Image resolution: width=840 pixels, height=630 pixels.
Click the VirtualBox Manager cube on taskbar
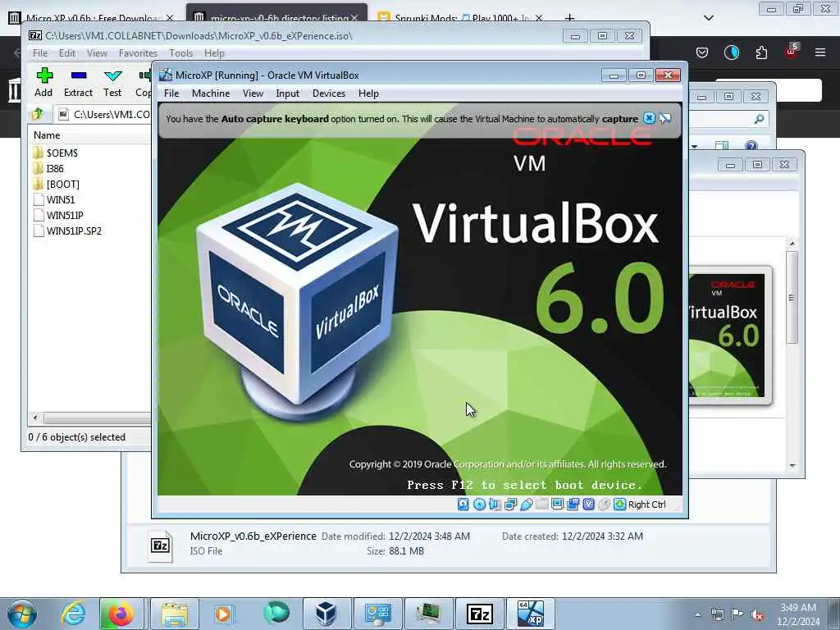(x=326, y=614)
